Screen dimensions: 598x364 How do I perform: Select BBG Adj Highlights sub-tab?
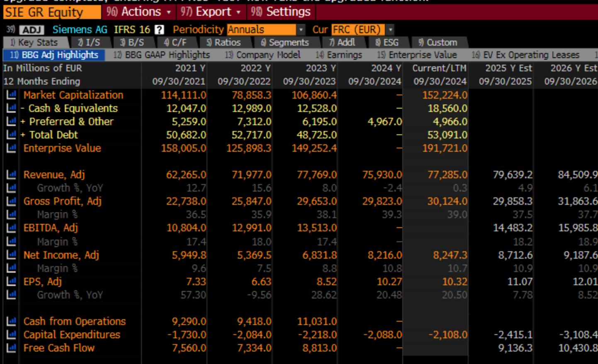coord(54,55)
